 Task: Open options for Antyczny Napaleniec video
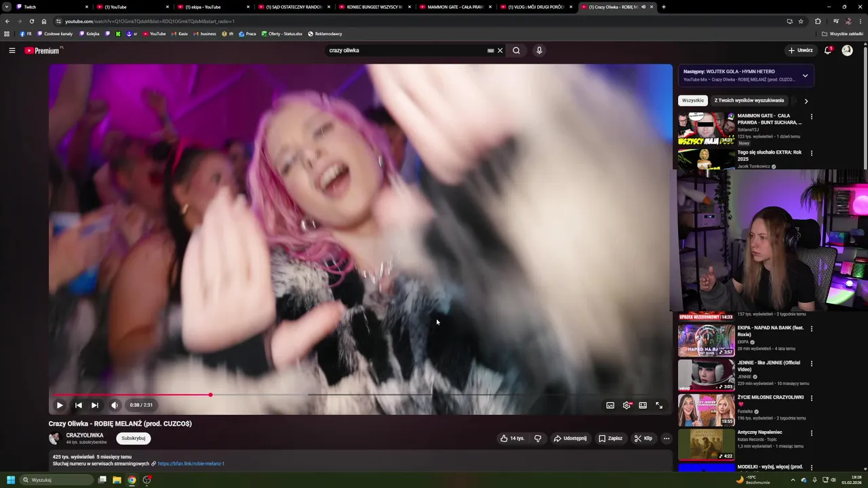point(811,433)
